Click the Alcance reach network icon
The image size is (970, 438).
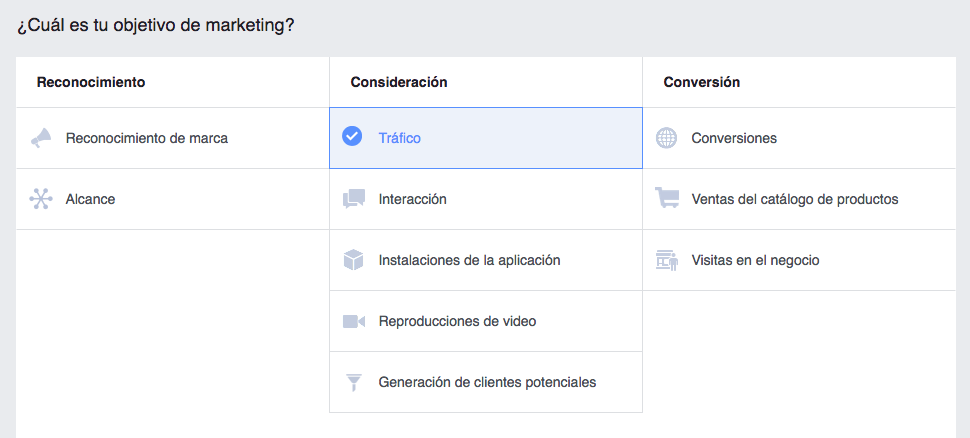[41, 199]
